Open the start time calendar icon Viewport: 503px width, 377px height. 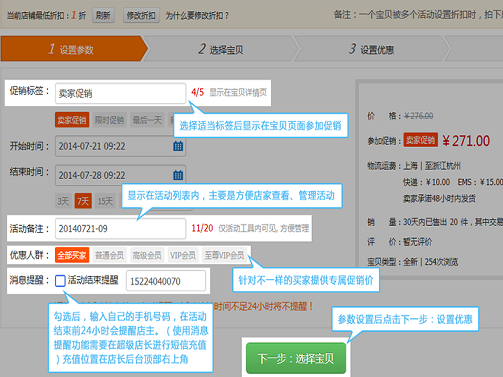click(x=178, y=146)
